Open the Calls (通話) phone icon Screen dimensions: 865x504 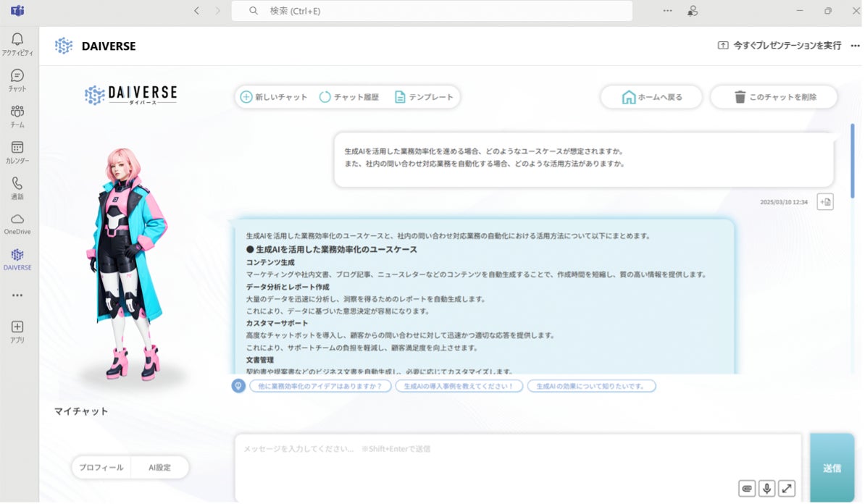point(17,183)
